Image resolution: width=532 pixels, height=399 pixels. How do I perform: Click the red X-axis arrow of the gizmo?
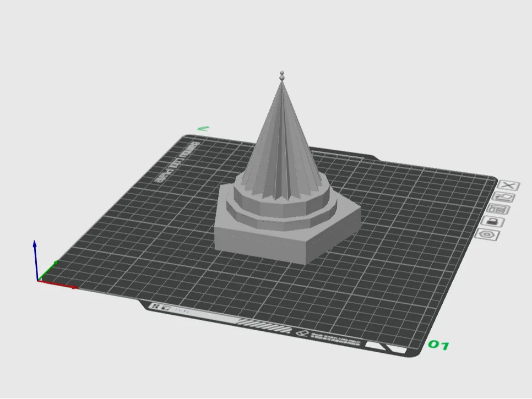pos(61,286)
